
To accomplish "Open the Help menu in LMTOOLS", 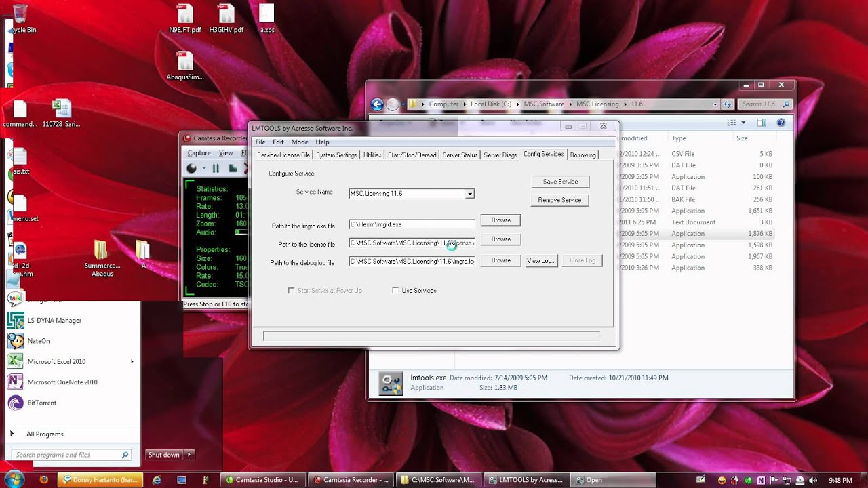I will point(322,142).
